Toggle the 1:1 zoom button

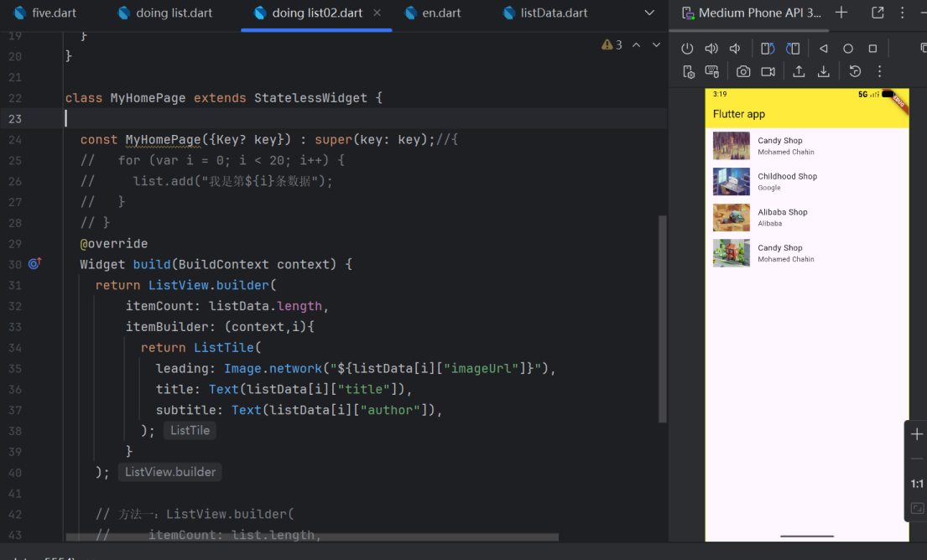(917, 484)
